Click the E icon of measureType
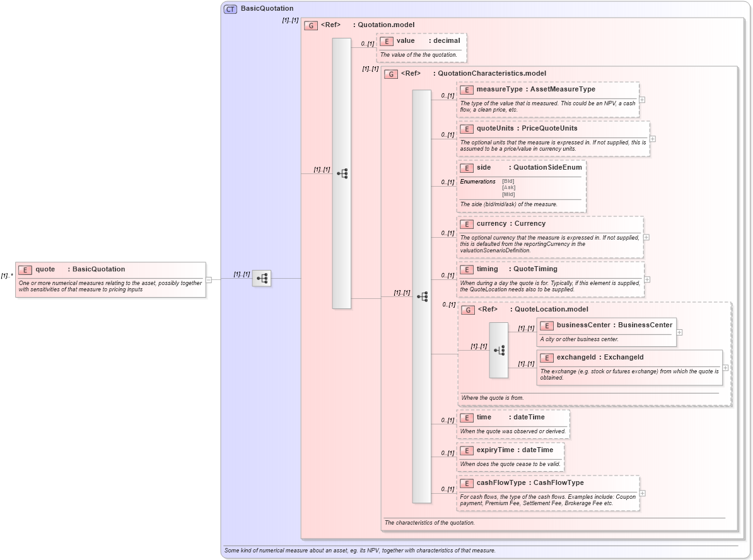This screenshot has width=753, height=560. point(466,90)
